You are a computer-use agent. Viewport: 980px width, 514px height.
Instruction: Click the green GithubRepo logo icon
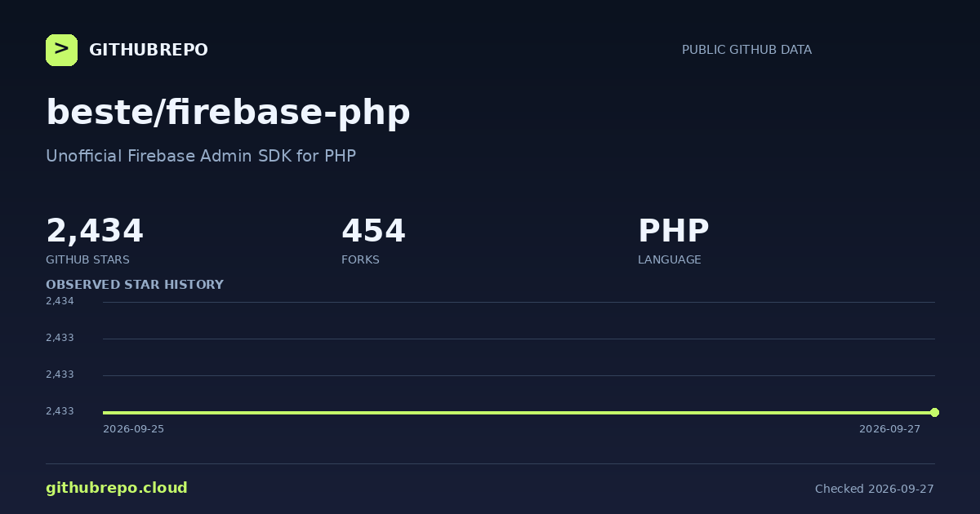pyautogui.click(x=61, y=50)
